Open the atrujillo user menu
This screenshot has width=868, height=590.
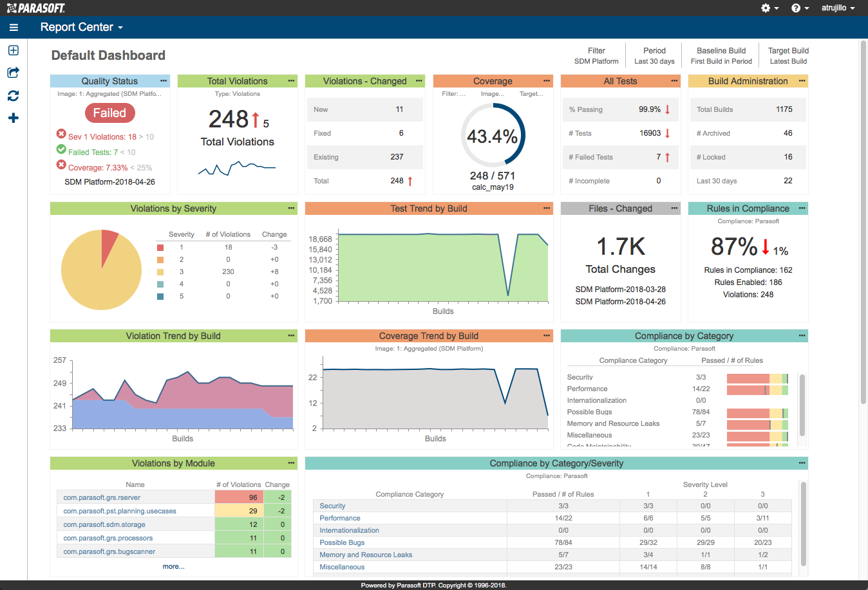[x=838, y=8]
